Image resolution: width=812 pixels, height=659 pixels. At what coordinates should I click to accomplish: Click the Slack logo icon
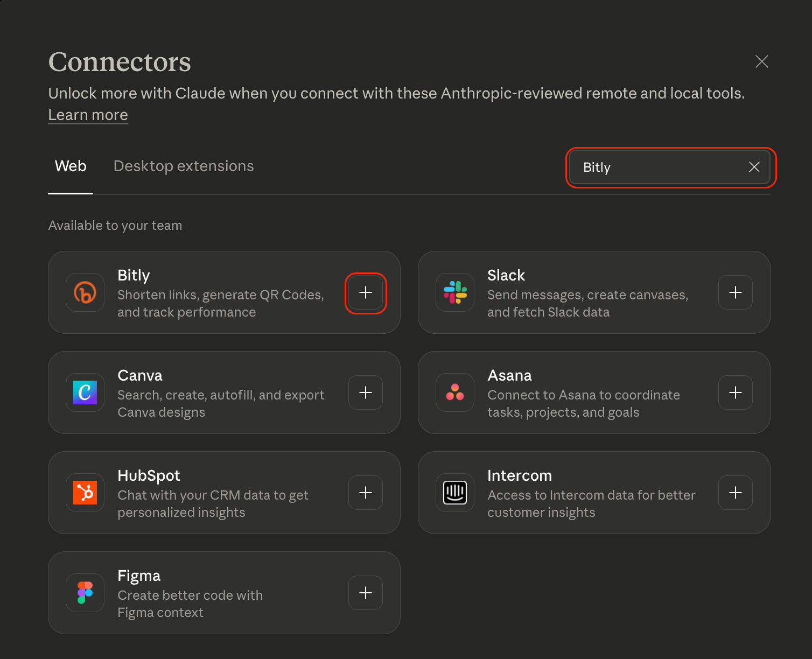[x=455, y=292]
